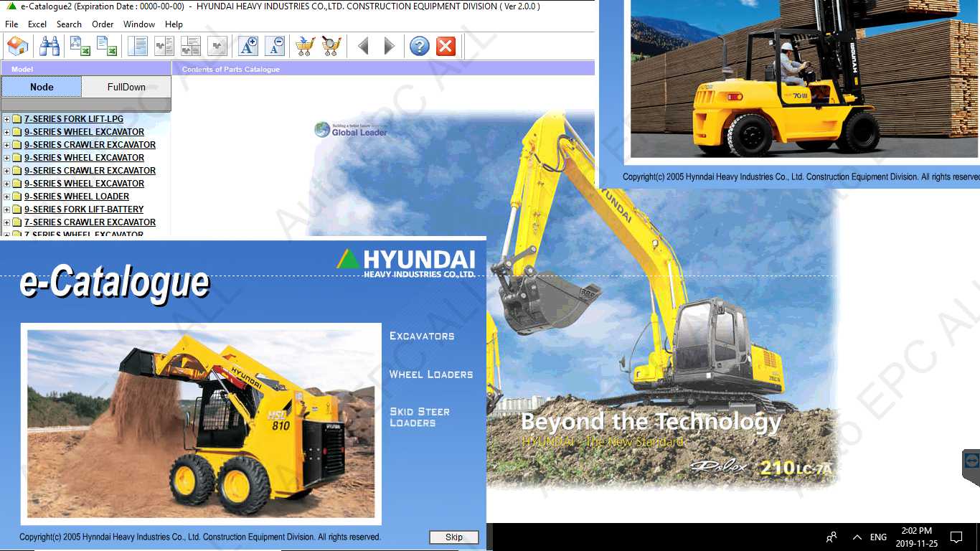Increase font size with the A+ icon
The width and height of the screenshot is (980, 551).
[248, 47]
